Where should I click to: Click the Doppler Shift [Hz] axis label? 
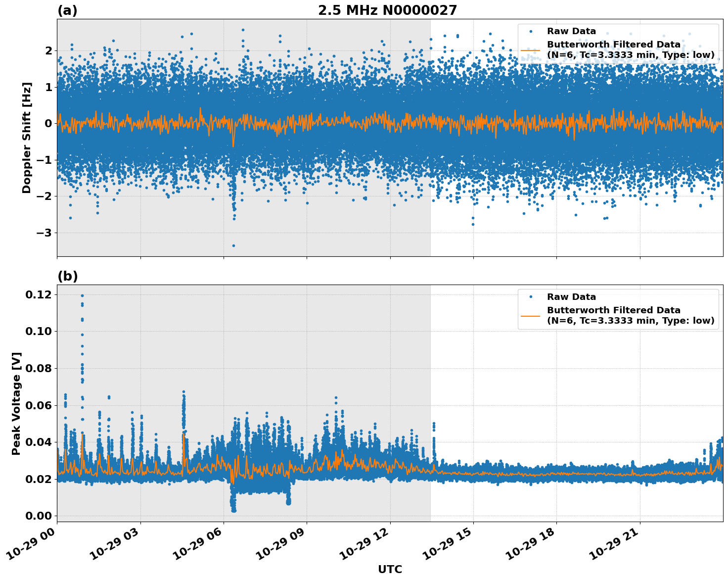point(30,134)
